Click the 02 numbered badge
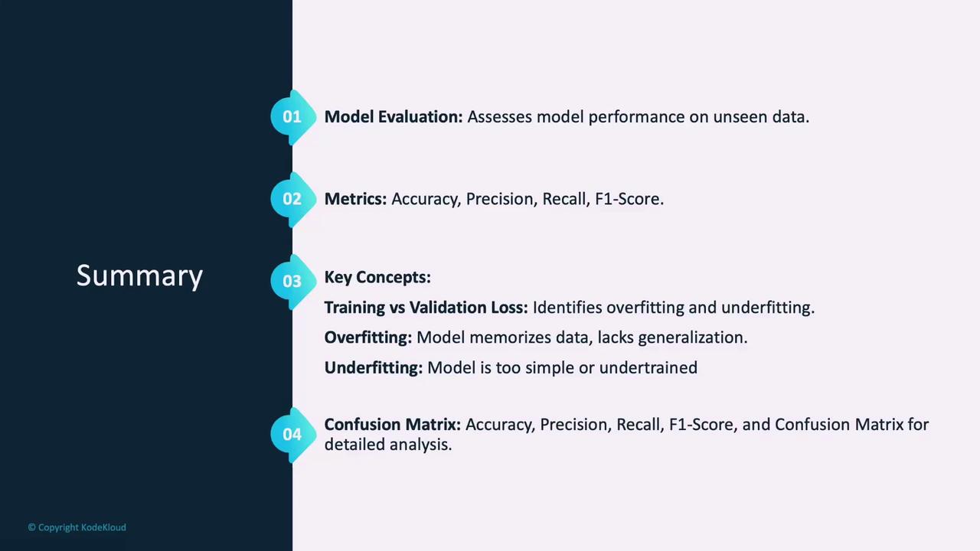This screenshot has height=551, width=980. (x=292, y=199)
